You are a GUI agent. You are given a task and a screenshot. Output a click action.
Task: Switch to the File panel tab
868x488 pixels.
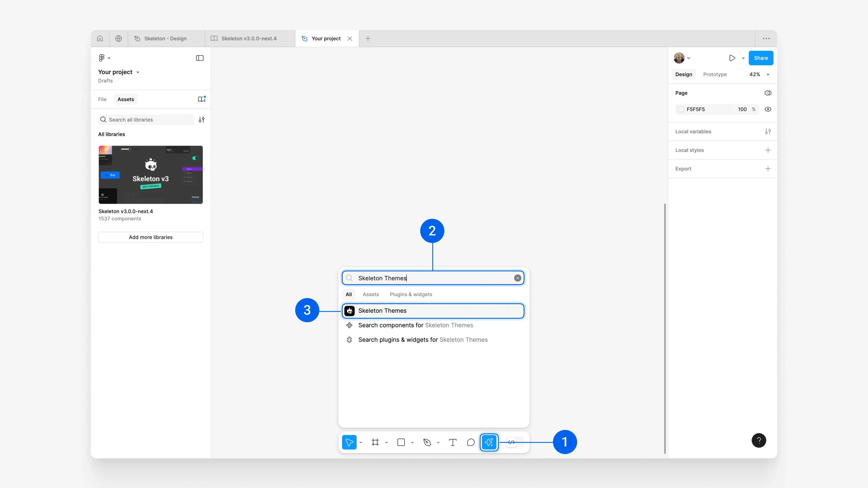click(102, 99)
